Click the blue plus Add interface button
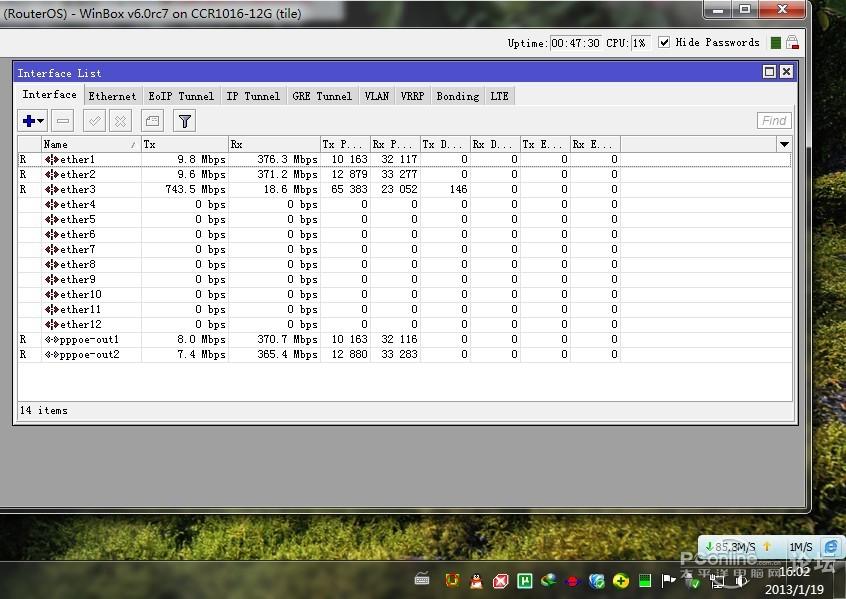Screen dimensions: 846x599 pos(29,121)
